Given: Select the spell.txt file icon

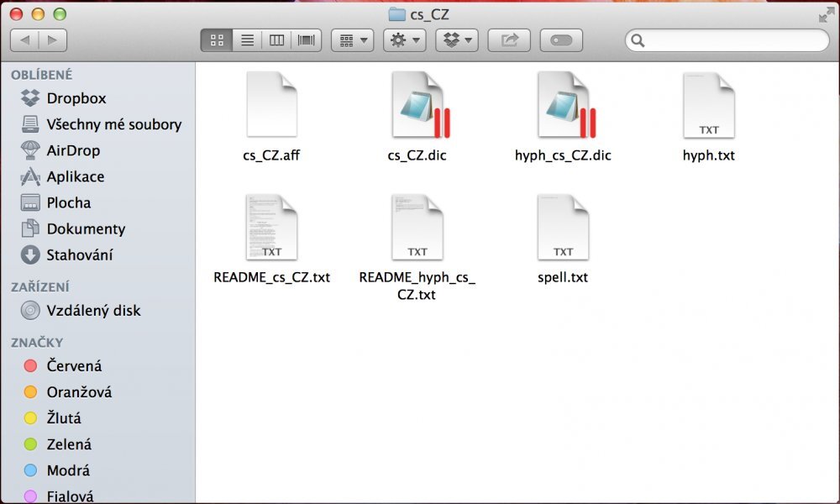Looking at the screenshot, I should point(563,228).
